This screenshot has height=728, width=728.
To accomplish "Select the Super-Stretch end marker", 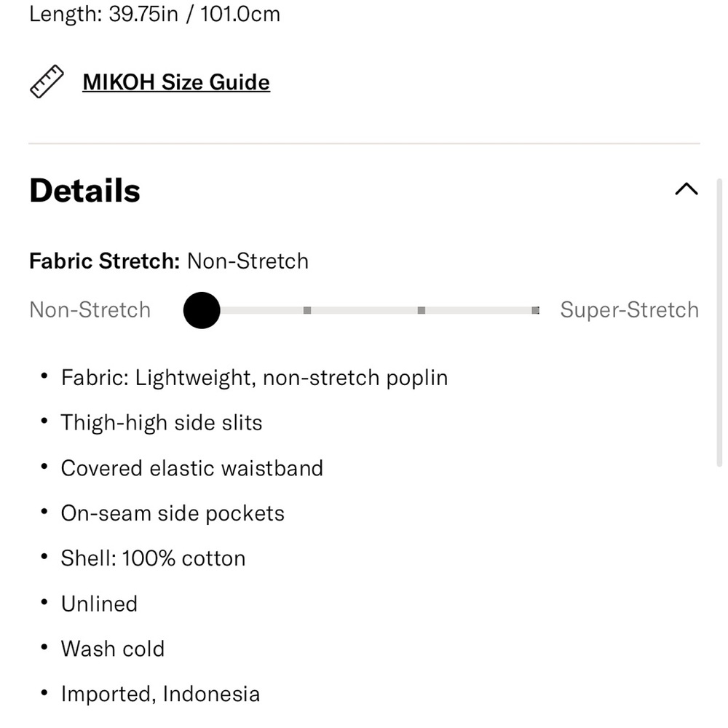I will pyautogui.click(x=535, y=310).
